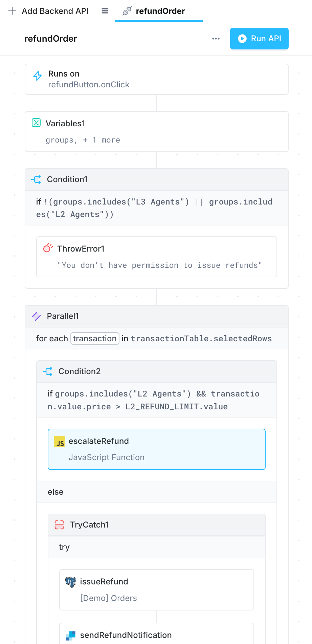Screen dimensions: 312x644
Task: Click the transaction variable pill in Parallel1
Action: pyautogui.click(x=95, y=338)
